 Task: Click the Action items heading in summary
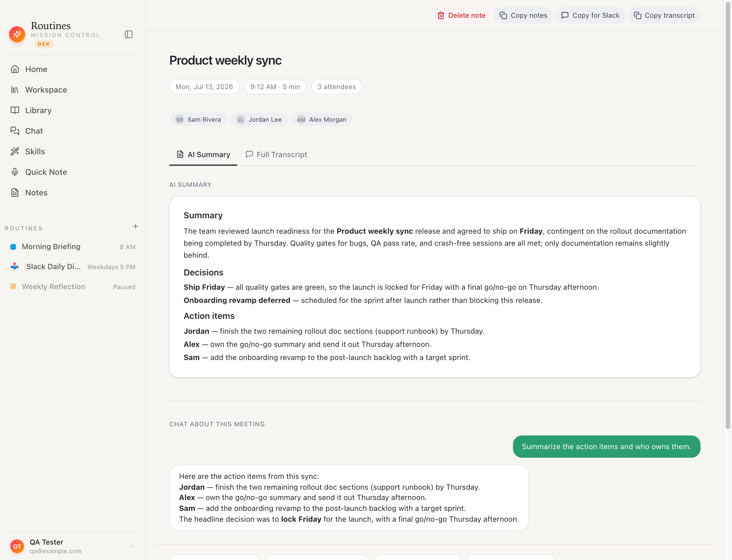tap(209, 316)
